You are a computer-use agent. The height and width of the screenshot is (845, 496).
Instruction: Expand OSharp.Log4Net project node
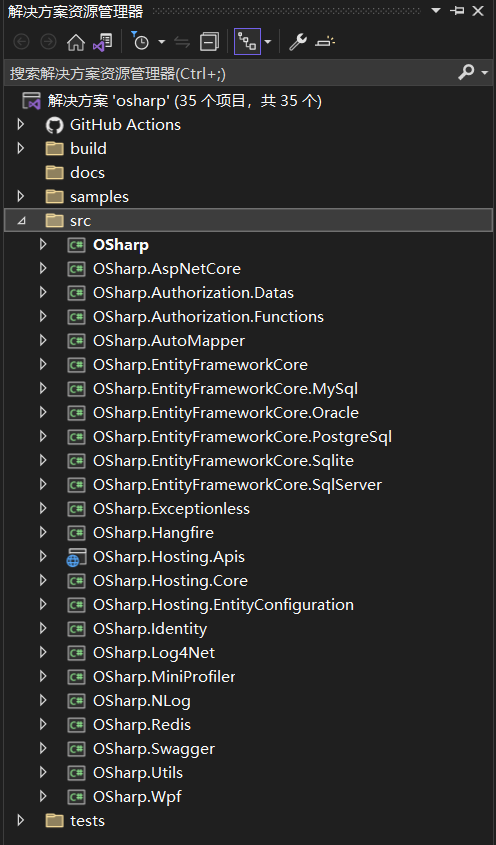click(x=43, y=652)
